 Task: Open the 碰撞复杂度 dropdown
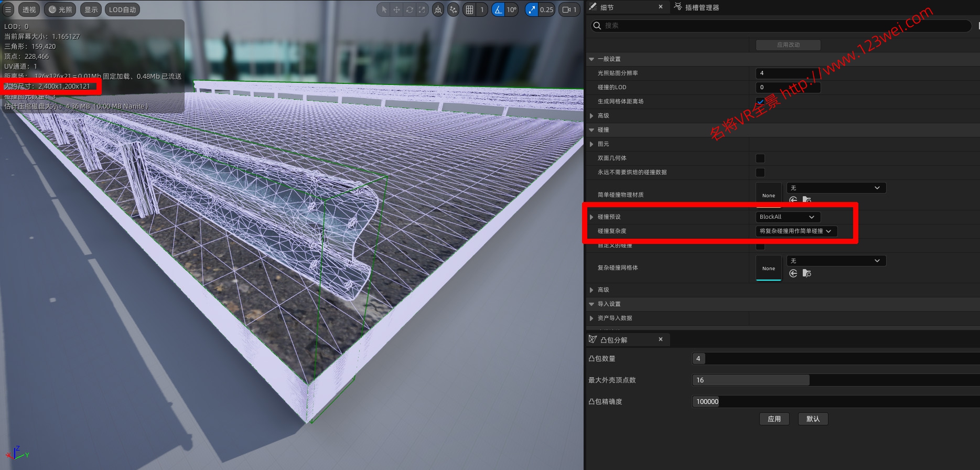click(x=795, y=231)
